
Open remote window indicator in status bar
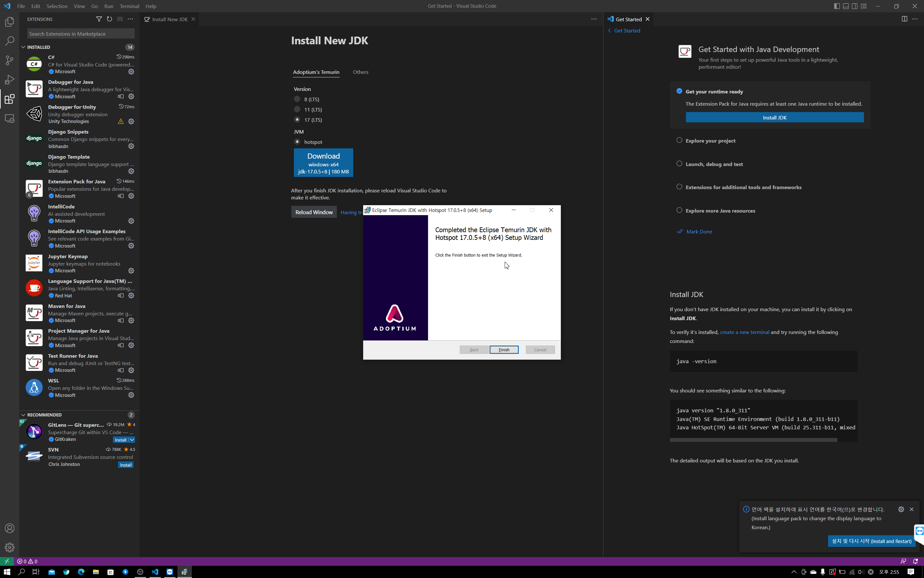pos(6,561)
